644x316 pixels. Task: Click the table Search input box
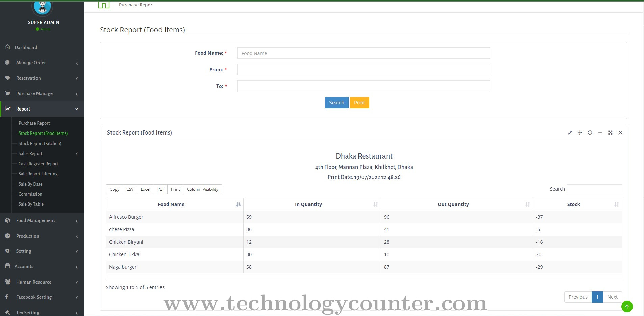(x=594, y=189)
